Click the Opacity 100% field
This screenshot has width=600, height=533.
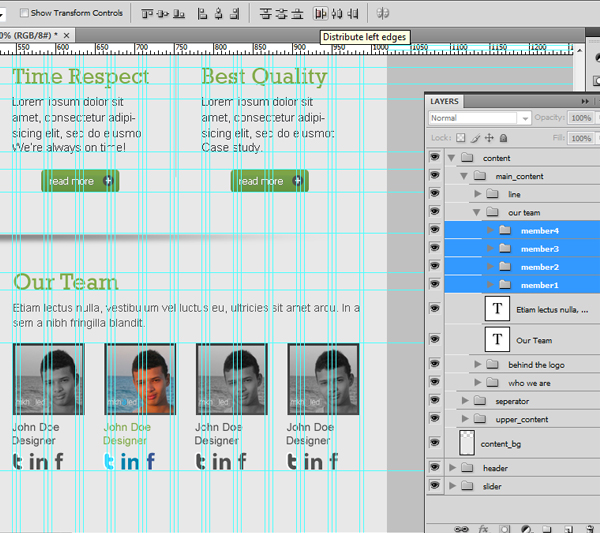click(581, 118)
